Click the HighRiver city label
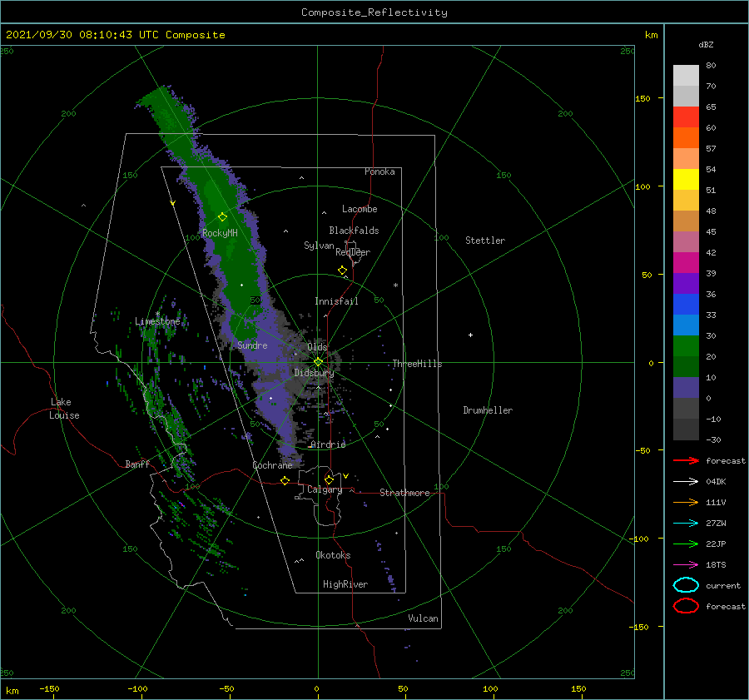 [x=345, y=584]
